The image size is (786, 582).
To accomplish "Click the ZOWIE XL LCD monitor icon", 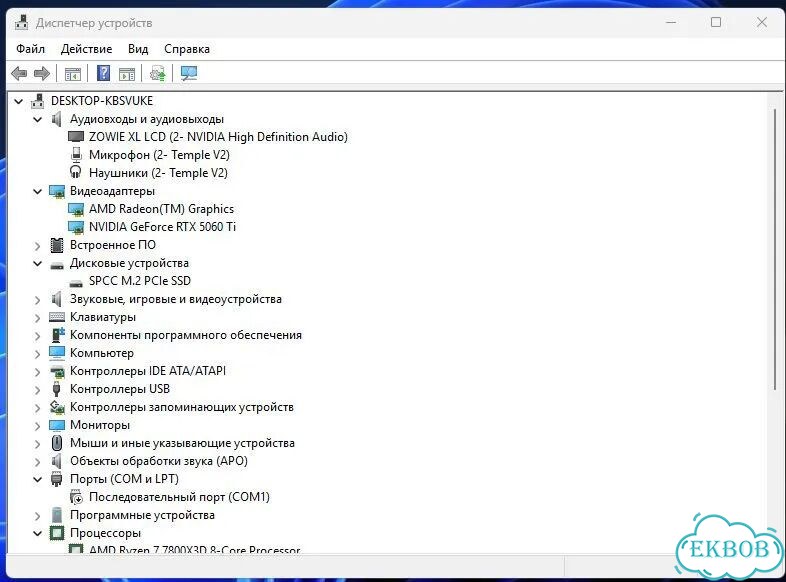I will (76, 136).
